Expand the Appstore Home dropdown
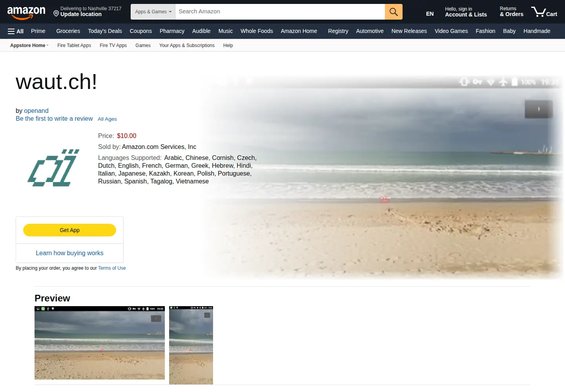This screenshot has height=392, width=565. [29, 45]
